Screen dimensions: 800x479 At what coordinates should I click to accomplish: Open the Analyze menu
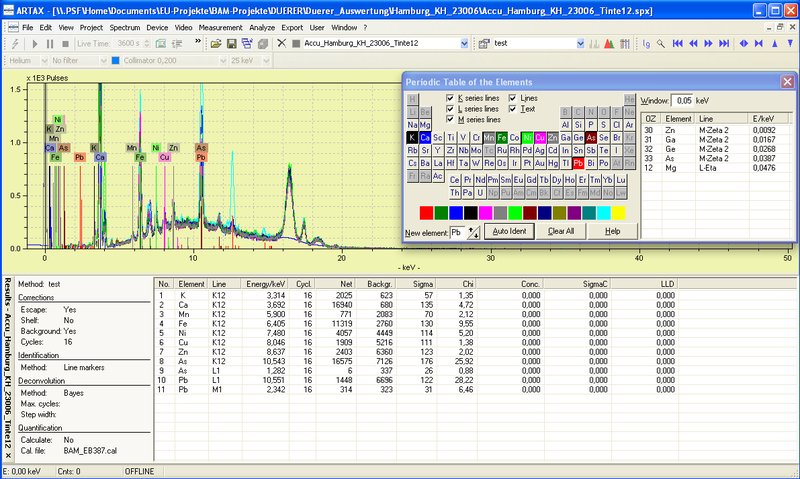tap(262, 28)
